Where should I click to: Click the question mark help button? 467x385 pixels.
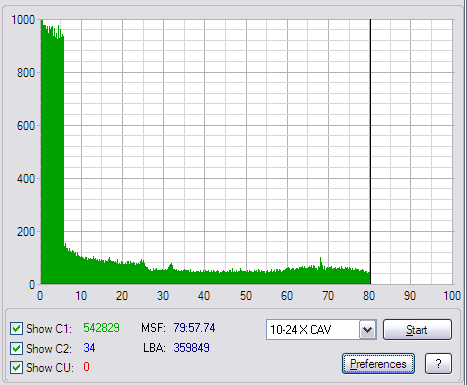[438, 364]
